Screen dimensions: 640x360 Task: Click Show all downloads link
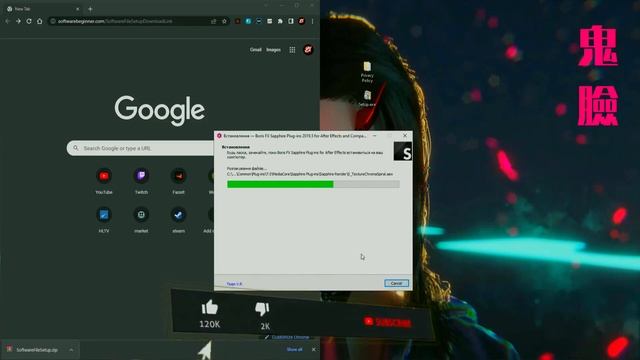[x=294, y=349]
